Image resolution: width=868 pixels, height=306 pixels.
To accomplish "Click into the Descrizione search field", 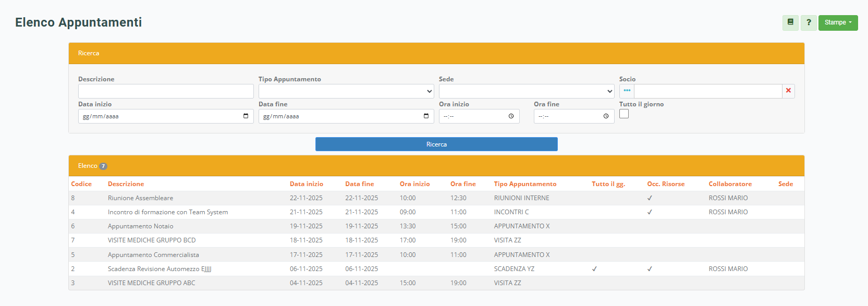I will pos(166,91).
